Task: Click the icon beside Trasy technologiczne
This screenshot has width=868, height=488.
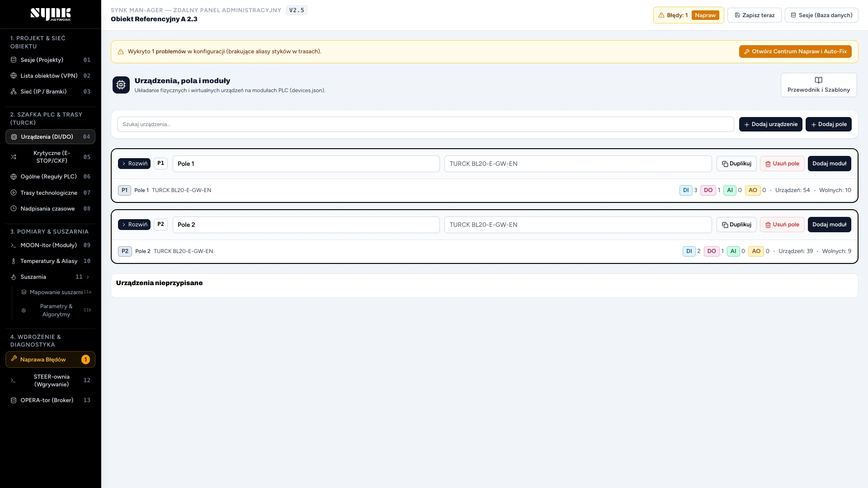Action: click(x=14, y=193)
